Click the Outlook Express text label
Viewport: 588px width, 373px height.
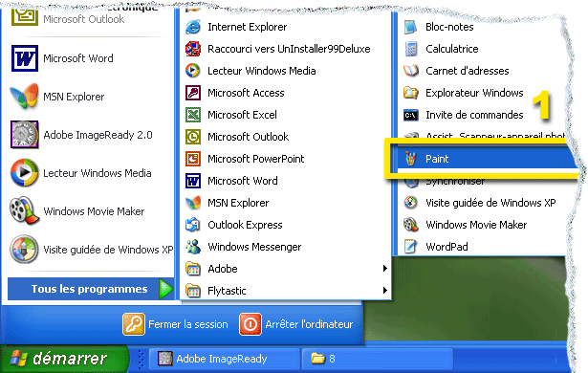click(x=245, y=225)
